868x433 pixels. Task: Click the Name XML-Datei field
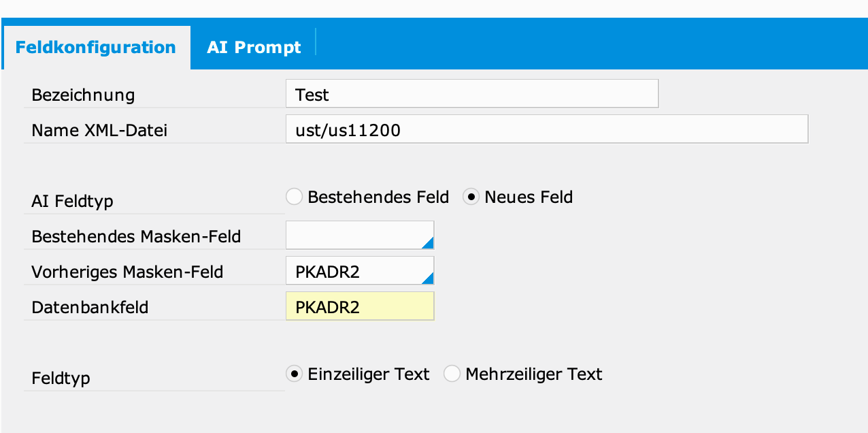click(546, 129)
